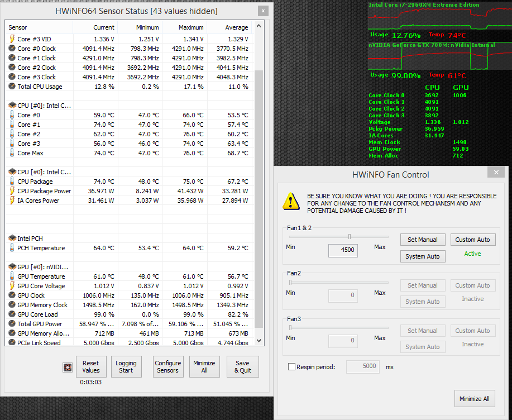Click the gauge icon for PCIe Link Speed
The height and width of the screenshot is (420, 512).
(x=12, y=342)
